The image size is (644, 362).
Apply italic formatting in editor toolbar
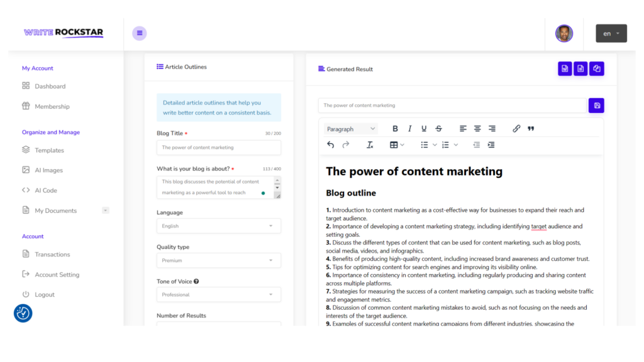[x=409, y=129]
